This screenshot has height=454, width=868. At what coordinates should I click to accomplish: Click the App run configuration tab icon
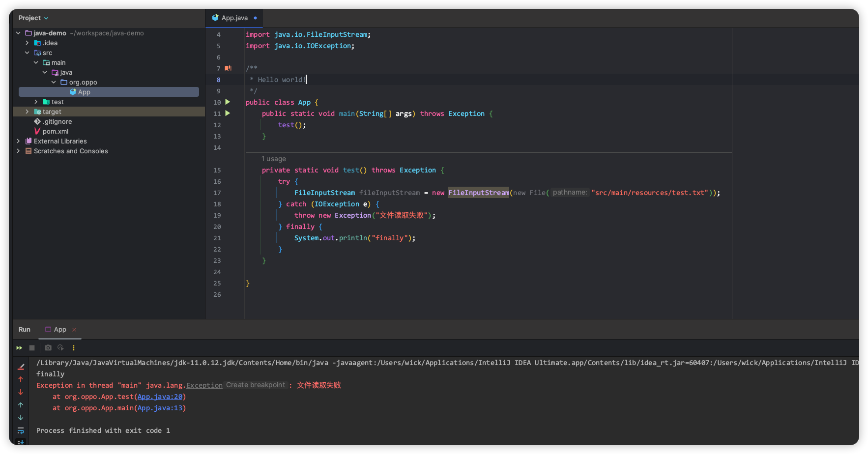(48, 329)
